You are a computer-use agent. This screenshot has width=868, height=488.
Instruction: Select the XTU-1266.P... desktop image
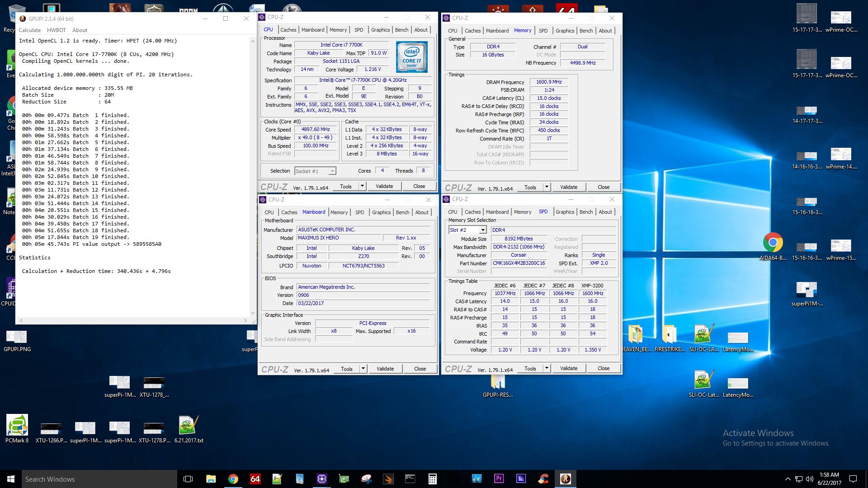point(51,432)
